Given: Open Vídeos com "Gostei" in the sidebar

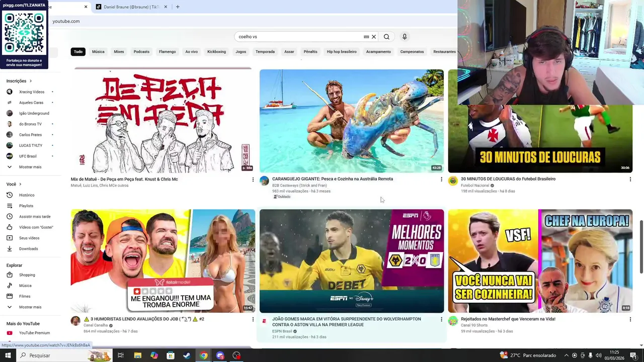Looking at the screenshot, I should (x=36, y=227).
